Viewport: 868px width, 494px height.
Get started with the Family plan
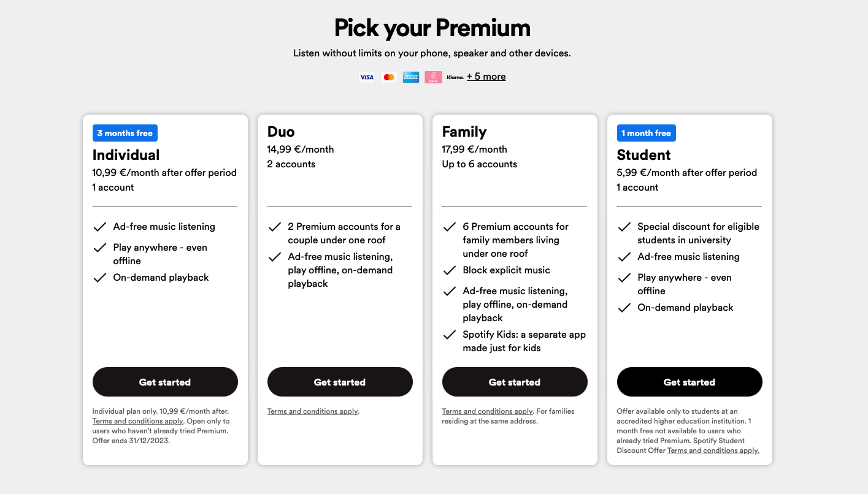pos(515,382)
